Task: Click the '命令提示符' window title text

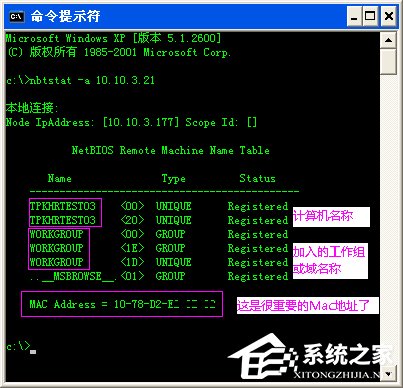Action: tap(65, 16)
